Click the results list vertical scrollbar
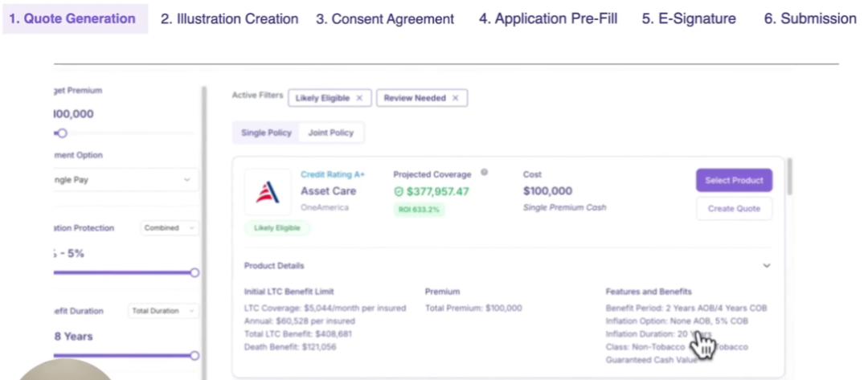 (792, 177)
